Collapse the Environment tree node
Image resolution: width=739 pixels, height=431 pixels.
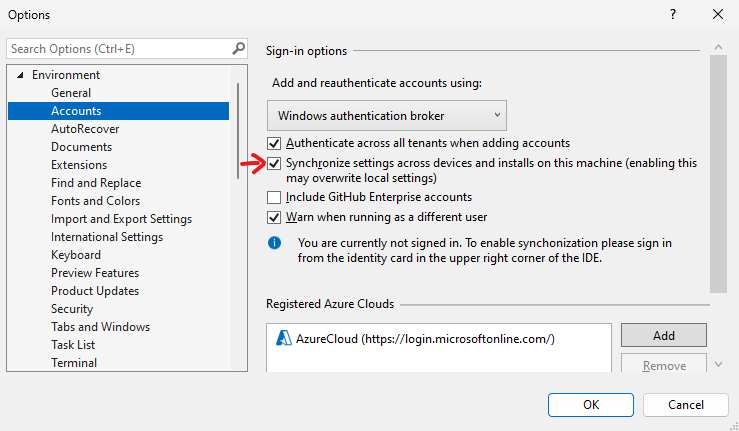tap(20, 75)
